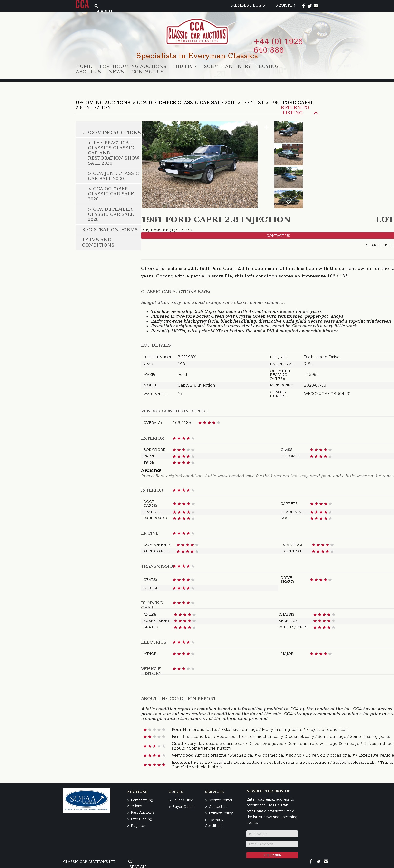
Task: Click the main Ford Capri photo
Action: tap(200, 164)
